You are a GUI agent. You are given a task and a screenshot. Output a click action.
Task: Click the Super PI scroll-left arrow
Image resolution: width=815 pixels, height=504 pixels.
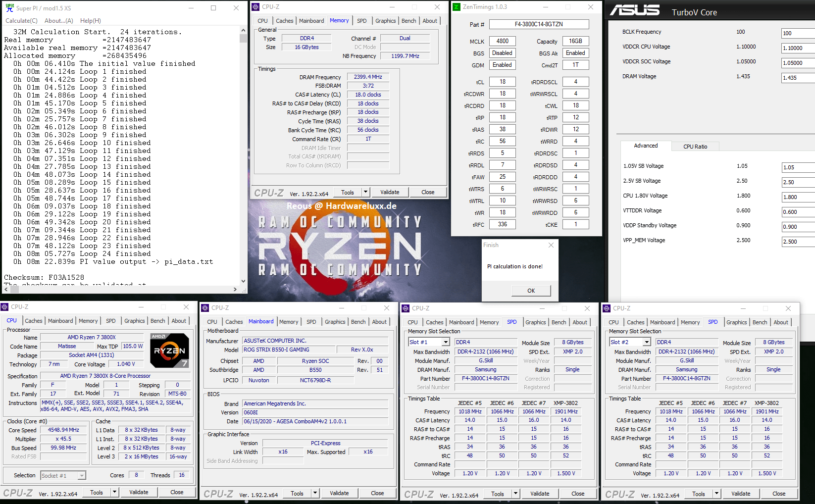pos(5,289)
